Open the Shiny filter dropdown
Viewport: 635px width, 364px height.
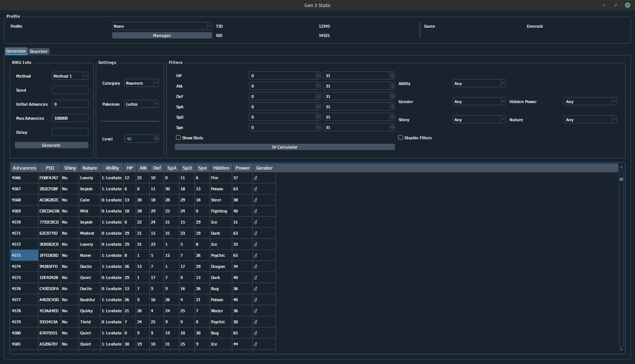tap(479, 119)
